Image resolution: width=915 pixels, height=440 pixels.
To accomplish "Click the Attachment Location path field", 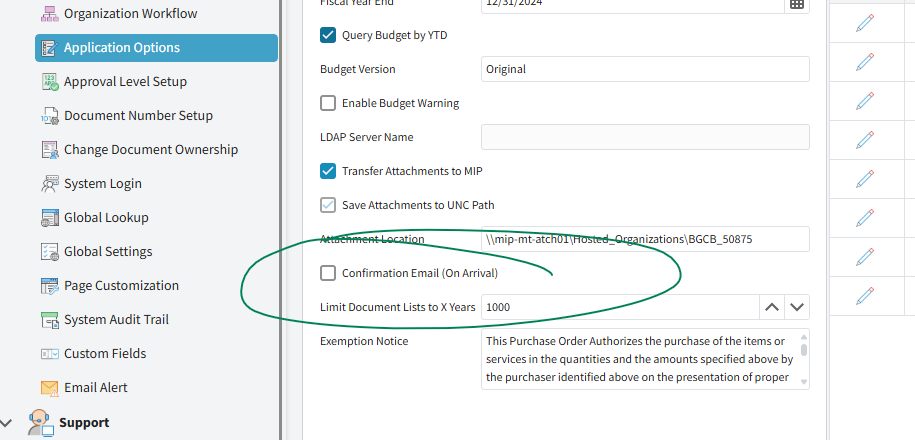I will click(x=644, y=239).
